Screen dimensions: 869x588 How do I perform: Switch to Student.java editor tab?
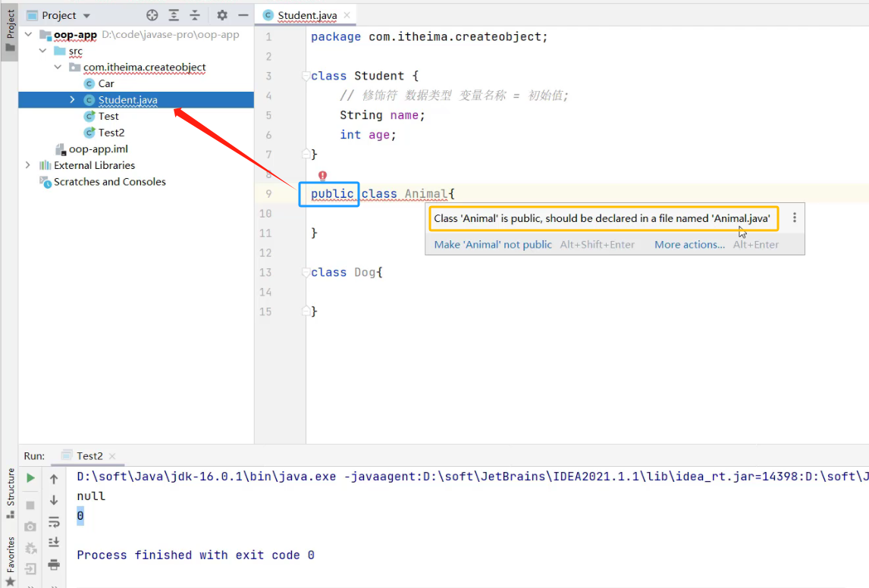pyautogui.click(x=307, y=15)
